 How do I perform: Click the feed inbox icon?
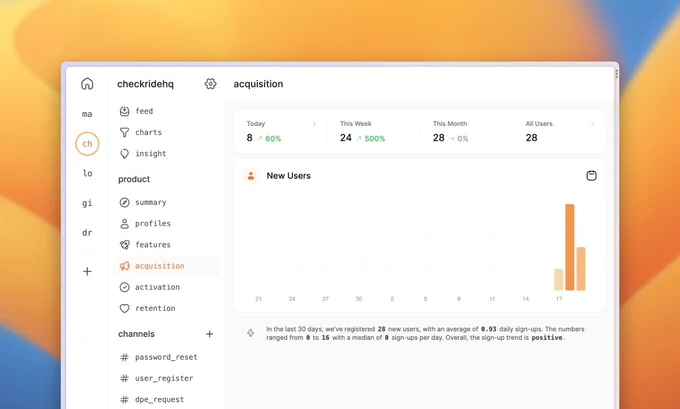(x=124, y=111)
